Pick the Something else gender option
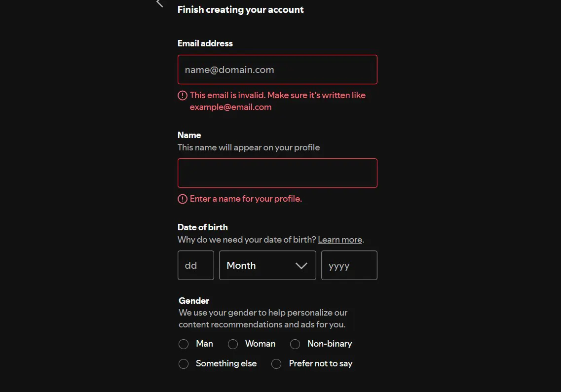 [184, 364]
